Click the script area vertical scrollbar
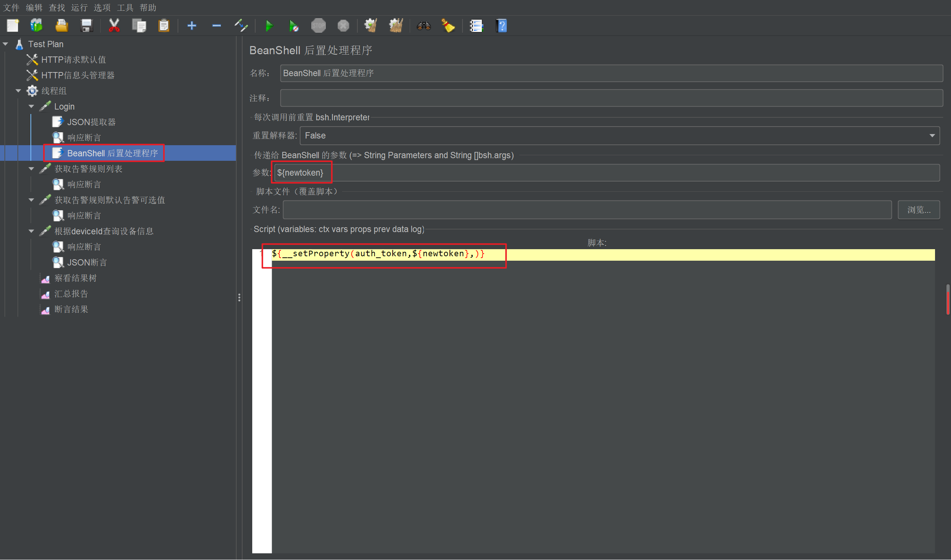Image resolution: width=951 pixels, height=560 pixels. (948, 299)
